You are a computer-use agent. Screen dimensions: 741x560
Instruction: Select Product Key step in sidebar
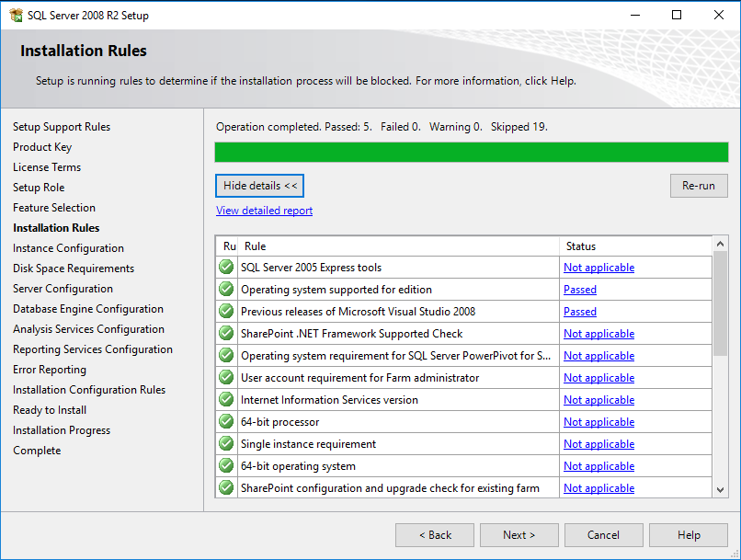[x=42, y=147]
